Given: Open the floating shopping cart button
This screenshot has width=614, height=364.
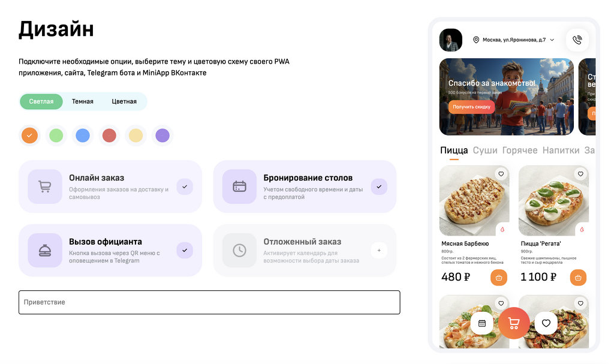Looking at the screenshot, I should pyautogui.click(x=514, y=323).
